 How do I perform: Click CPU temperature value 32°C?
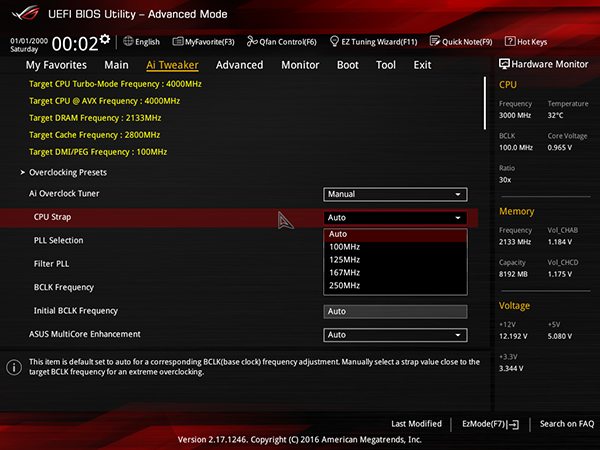[555, 115]
